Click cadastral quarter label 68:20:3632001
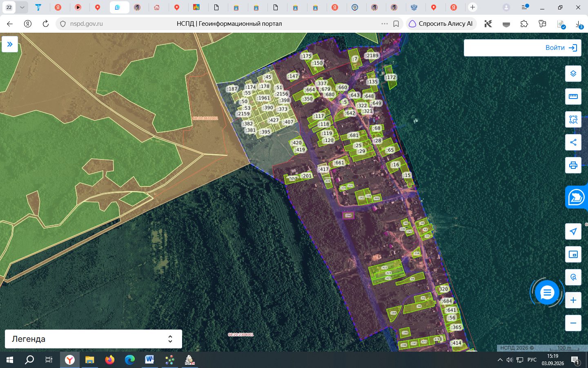This screenshot has height=368, width=588. click(x=205, y=118)
